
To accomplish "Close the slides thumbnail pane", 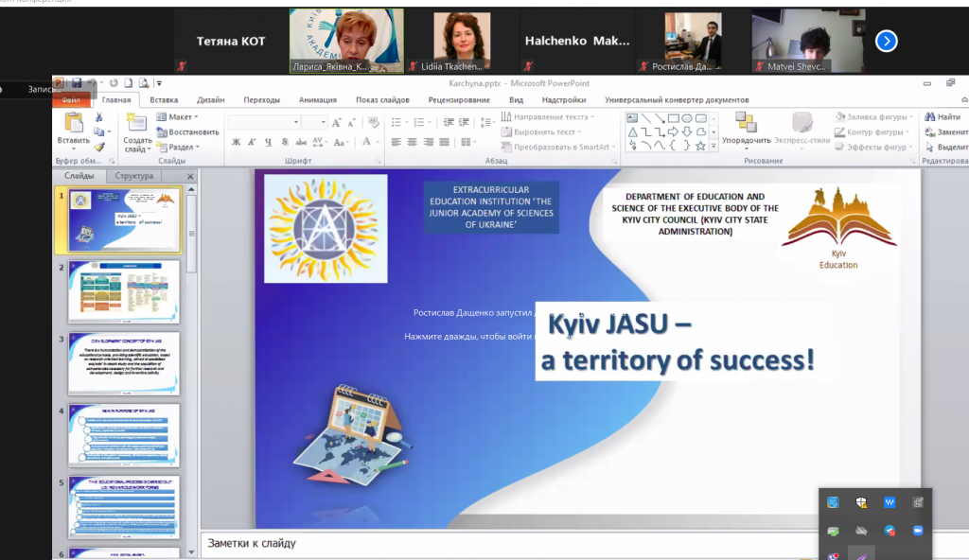I will [190, 176].
